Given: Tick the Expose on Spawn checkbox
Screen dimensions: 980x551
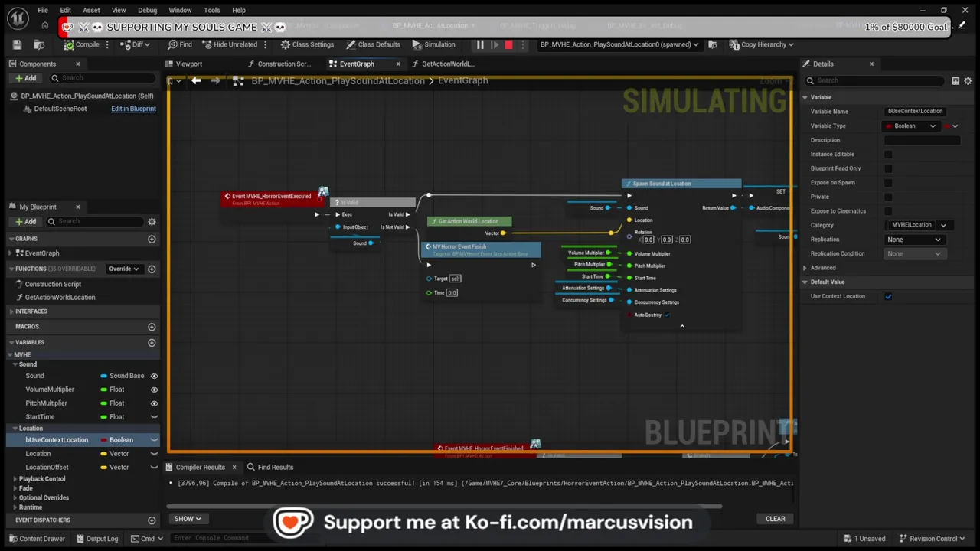Looking at the screenshot, I should [x=888, y=183].
